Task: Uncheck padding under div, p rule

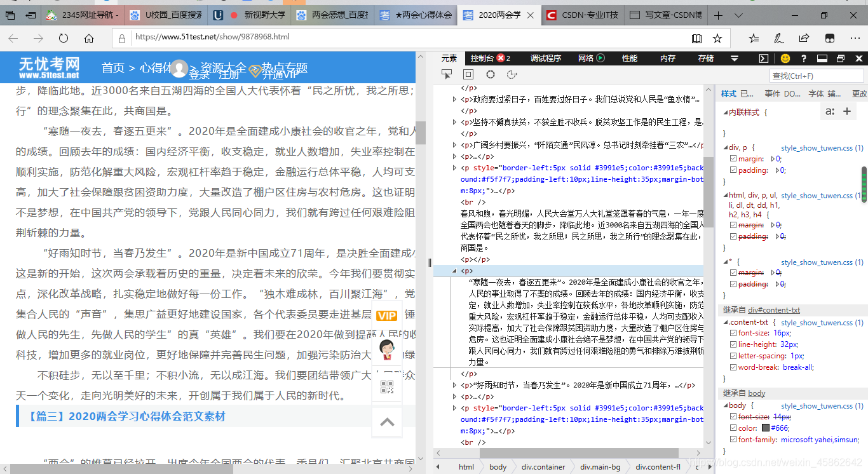Action: point(733,170)
